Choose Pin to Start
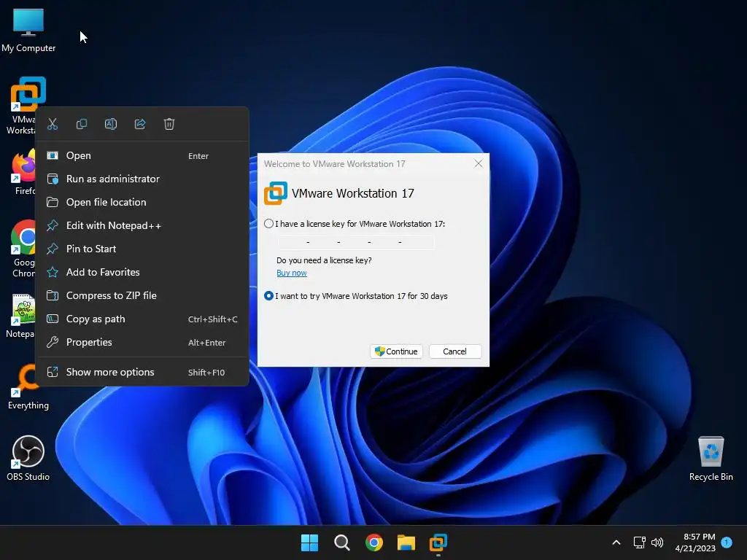Image resolution: width=747 pixels, height=560 pixels. [x=142, y=249]
